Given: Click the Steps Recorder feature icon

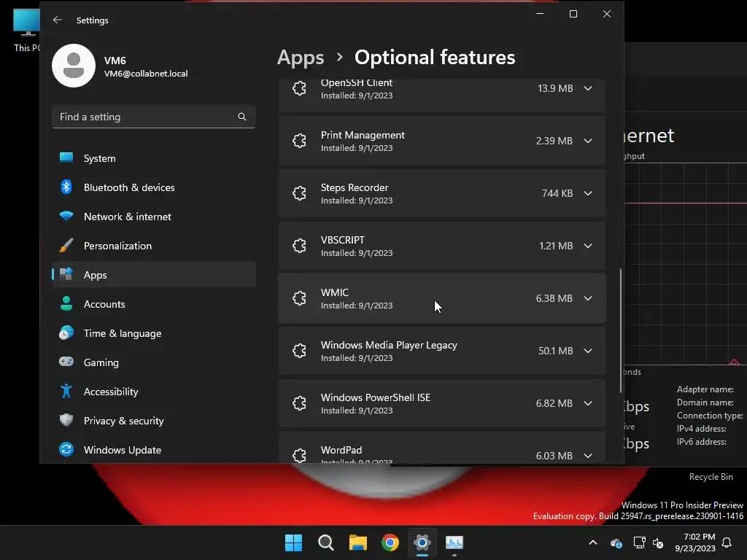Looking at the screenshot, I should [x=299, y=193].
